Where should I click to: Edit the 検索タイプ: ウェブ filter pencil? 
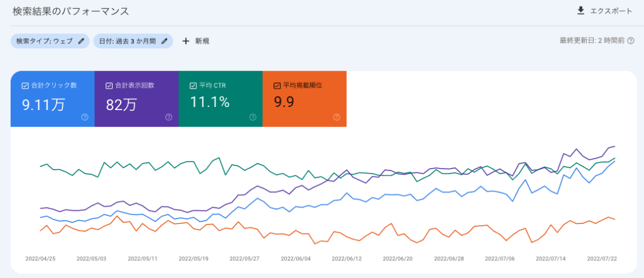(x=81, y=41)
